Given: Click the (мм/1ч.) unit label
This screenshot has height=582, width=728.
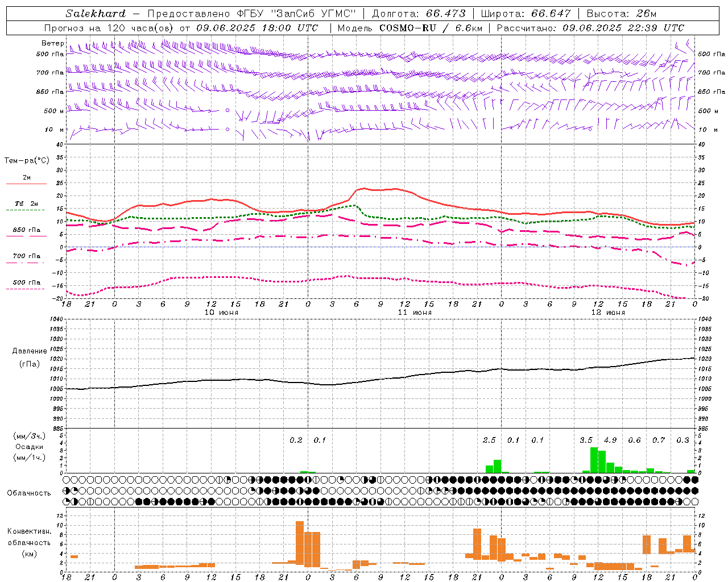Looking at the screenshot, I should [29, 458].
